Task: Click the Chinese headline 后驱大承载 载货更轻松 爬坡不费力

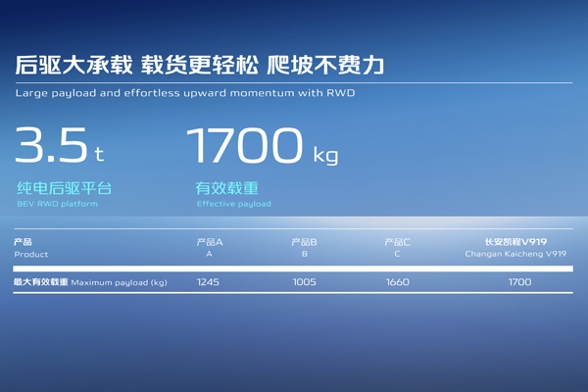Action: (199, 66)
